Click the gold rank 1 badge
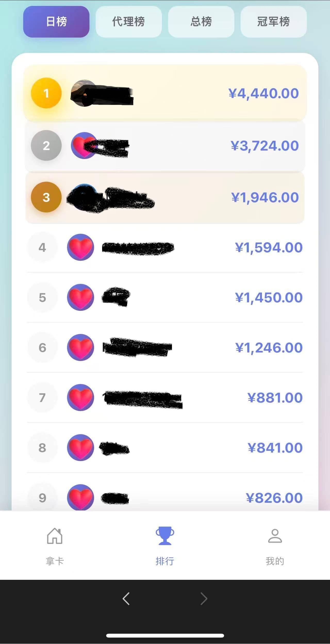This screenshot has width=330, height=644. click(46, 93)
